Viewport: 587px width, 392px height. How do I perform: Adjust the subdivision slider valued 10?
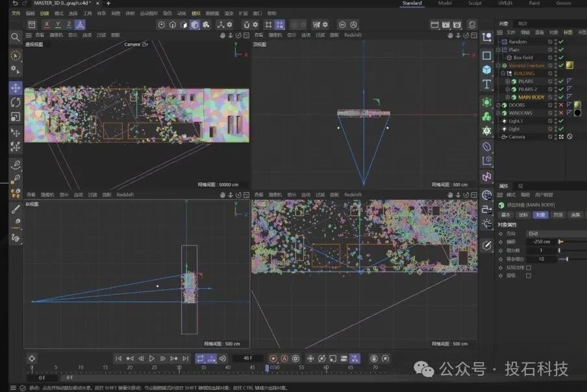(x=567, y=259)
